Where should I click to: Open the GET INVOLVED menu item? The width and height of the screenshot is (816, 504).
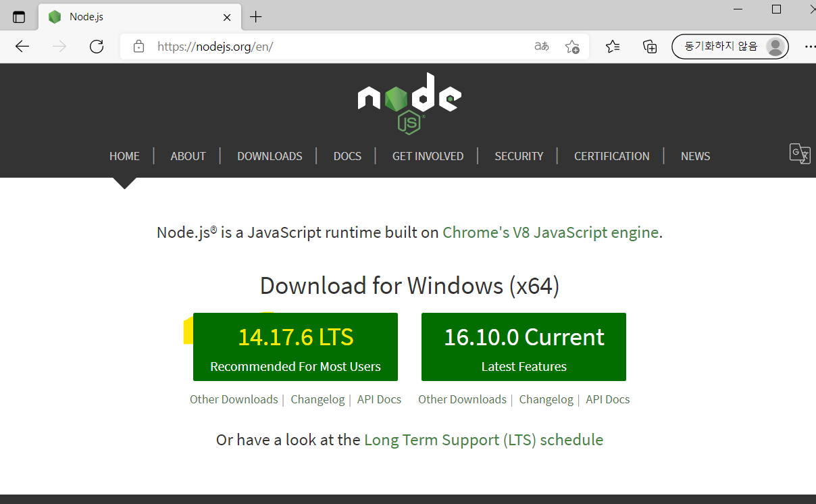(x=428, y=156)
